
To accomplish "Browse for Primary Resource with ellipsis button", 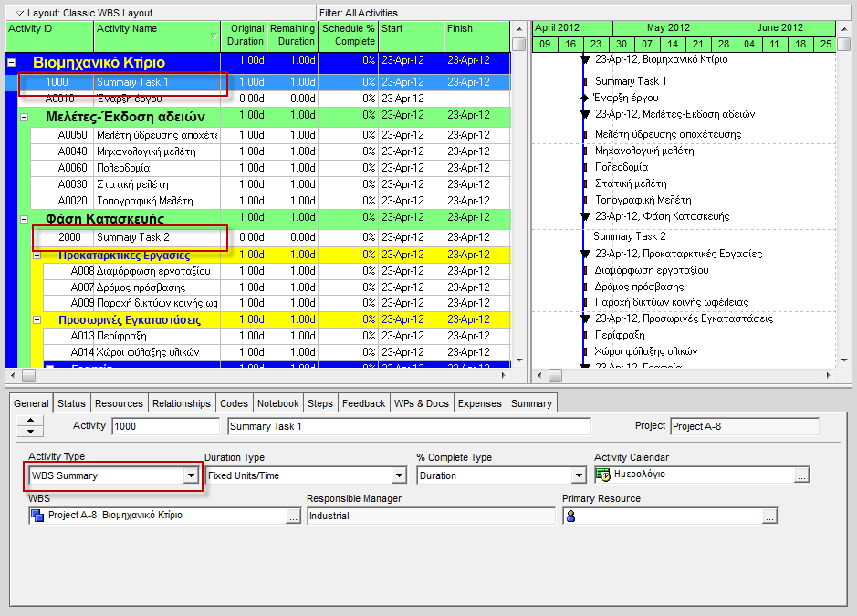I will [769, 516].
